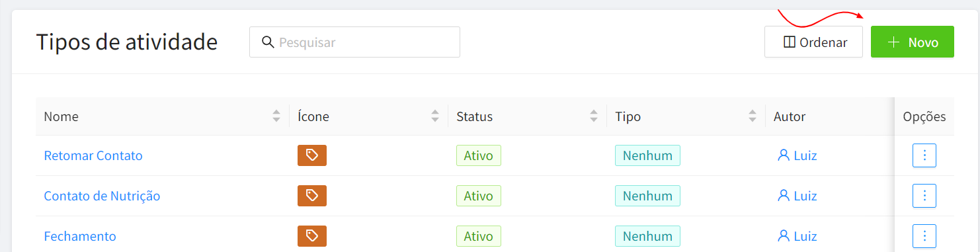The image size is (980, 252).
Task: Open options menu for Retomar Contato row
Action: coord(924,155)
